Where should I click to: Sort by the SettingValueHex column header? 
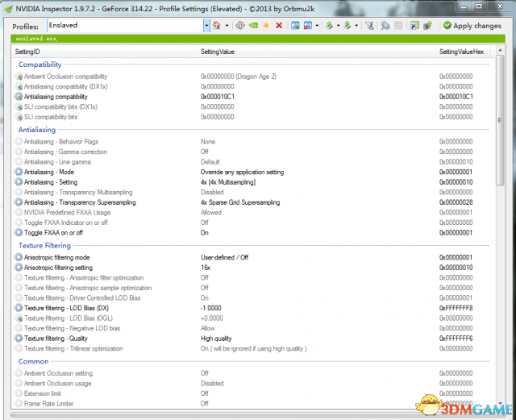click(462, 52)
